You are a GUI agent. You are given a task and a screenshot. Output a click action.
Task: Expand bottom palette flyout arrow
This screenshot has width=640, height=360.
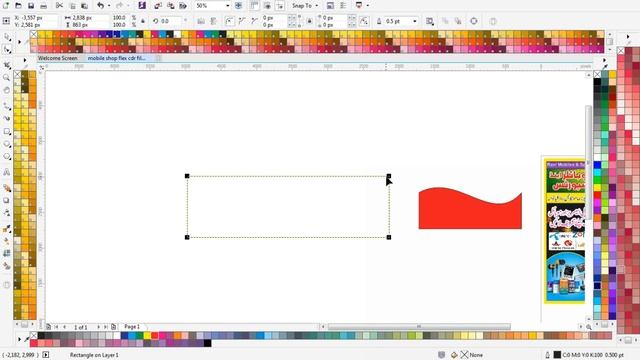pyautogui.click(x=20, y=339)
